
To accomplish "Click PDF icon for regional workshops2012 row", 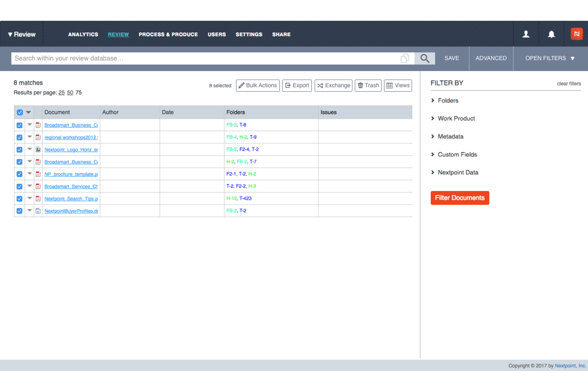I will pos(38,137).
